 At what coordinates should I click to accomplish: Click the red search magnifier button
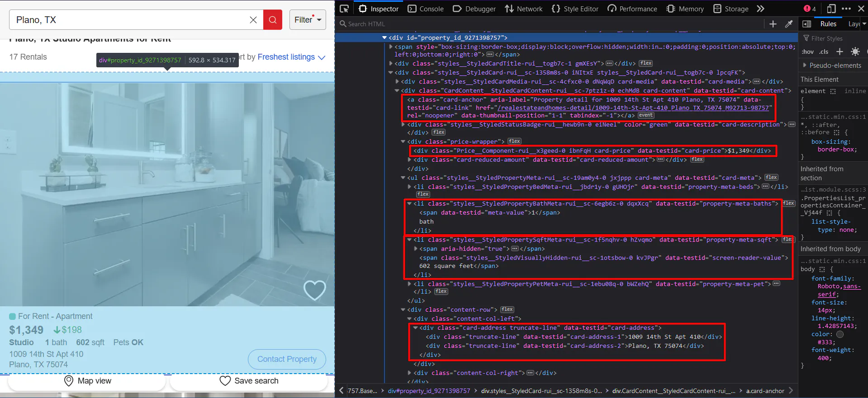pos(273,20)
